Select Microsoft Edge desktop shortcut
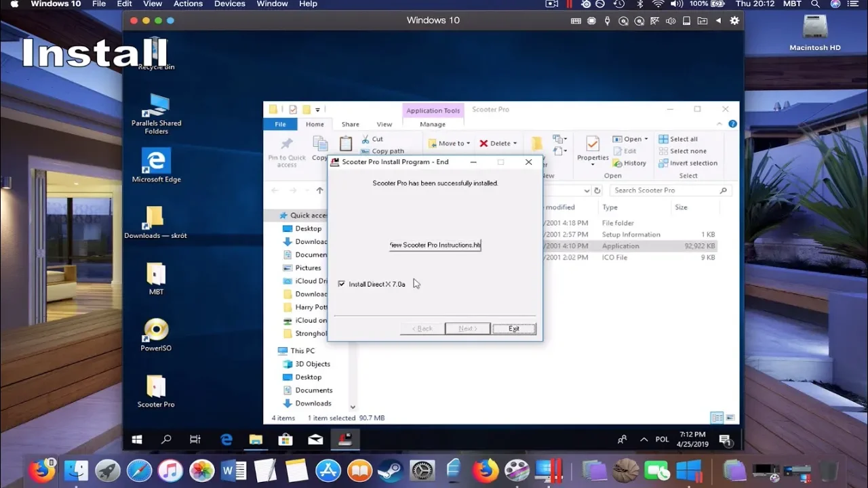The height and width of the screenshot is (488, 868). tap(156, 165)
